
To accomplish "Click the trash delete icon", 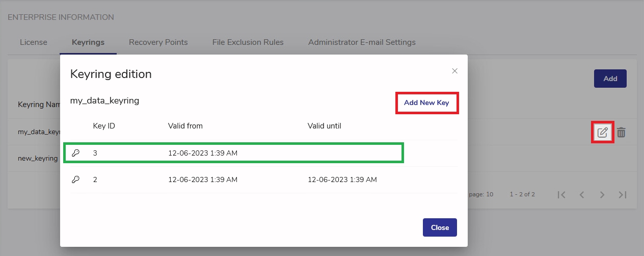I will 621,133.
